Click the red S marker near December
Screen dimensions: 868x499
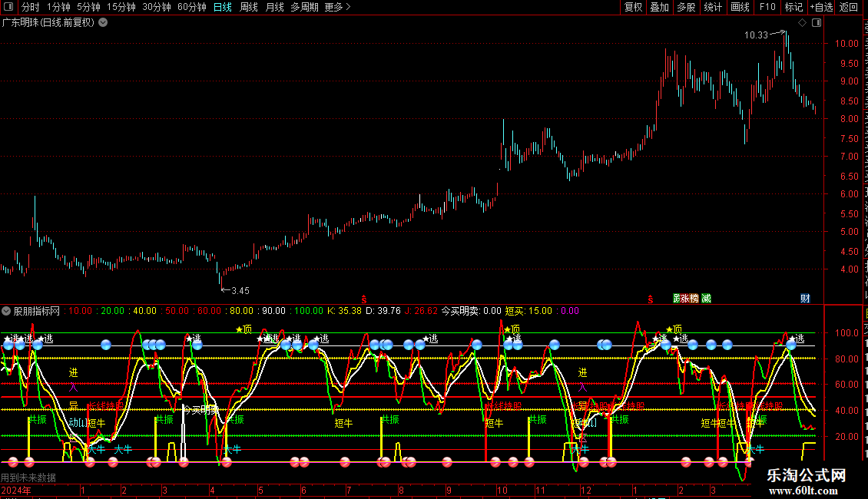pos(651,299)
